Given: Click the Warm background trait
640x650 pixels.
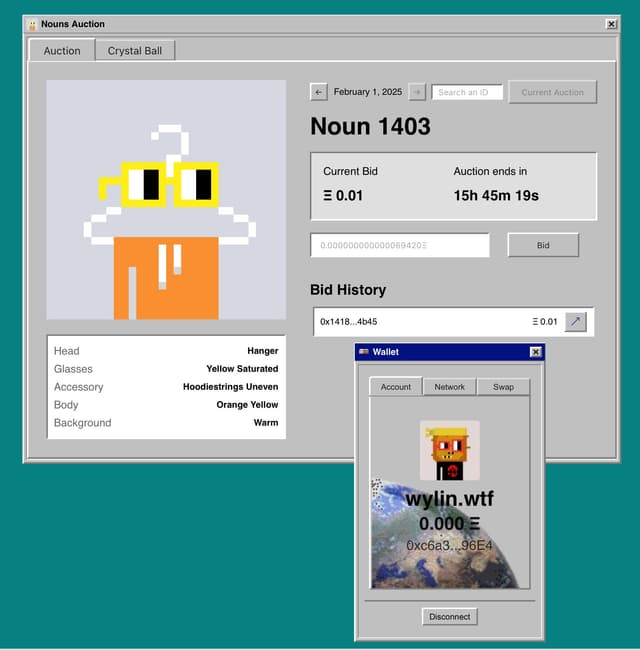Looking at the screenshot, I should [x=266, y=422].
